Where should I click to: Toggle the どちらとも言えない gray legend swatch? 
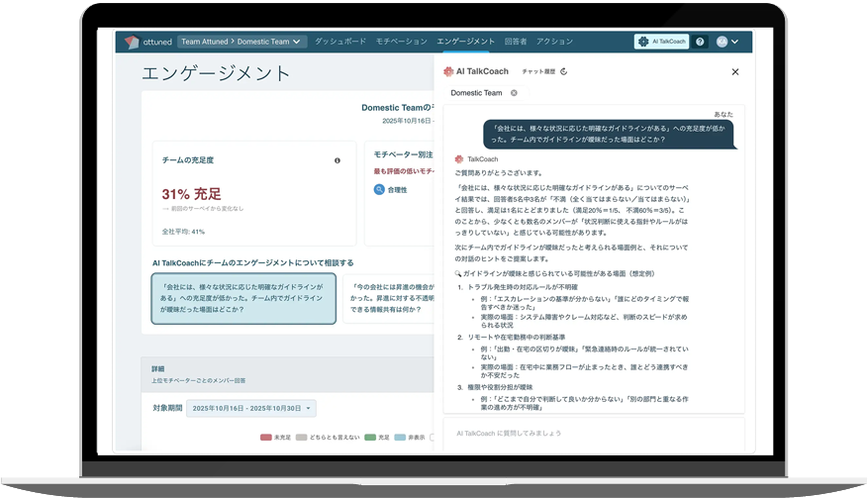click(301, 438)
